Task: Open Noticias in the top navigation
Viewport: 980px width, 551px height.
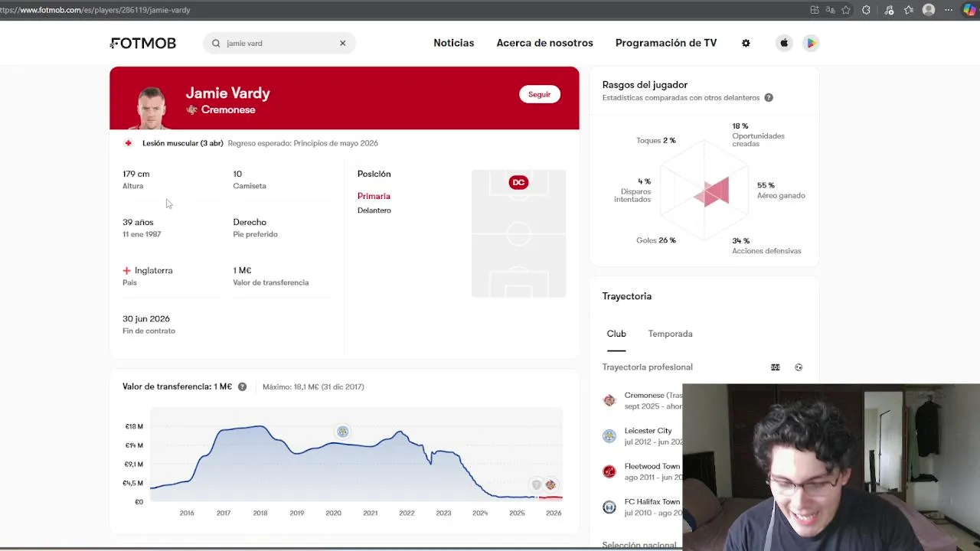Action: pyautogui.click(x=454, y=43)
